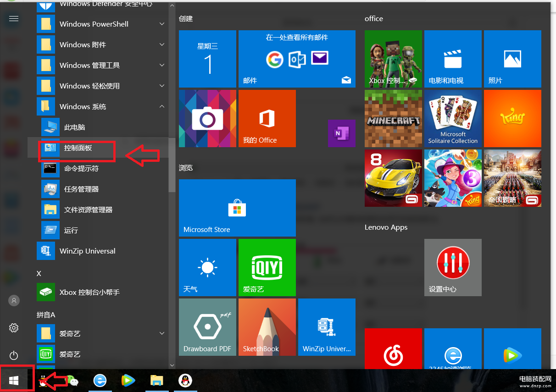
Task: Launch 命令提示符 from the list
Action: 98,168
